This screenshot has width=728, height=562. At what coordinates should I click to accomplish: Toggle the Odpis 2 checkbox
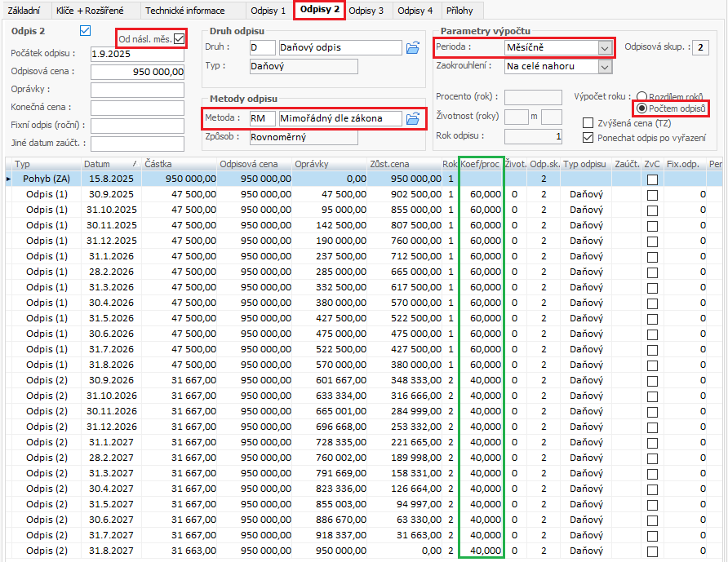point(85,31)
